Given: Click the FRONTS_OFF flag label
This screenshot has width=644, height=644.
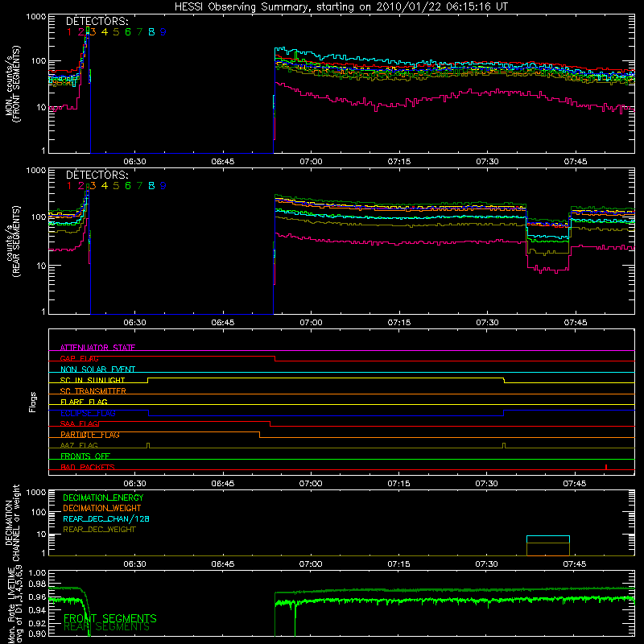Looking at the screenshot, I should (x=85, y=456).
